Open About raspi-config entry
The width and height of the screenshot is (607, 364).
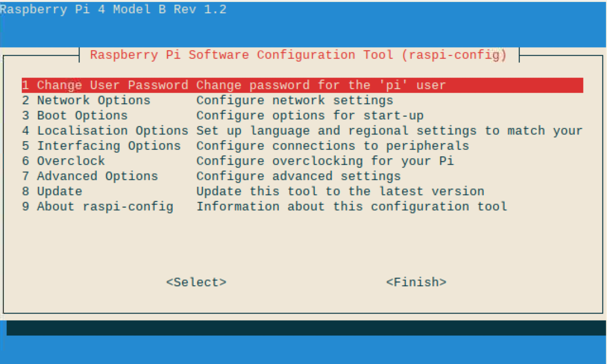303,207
